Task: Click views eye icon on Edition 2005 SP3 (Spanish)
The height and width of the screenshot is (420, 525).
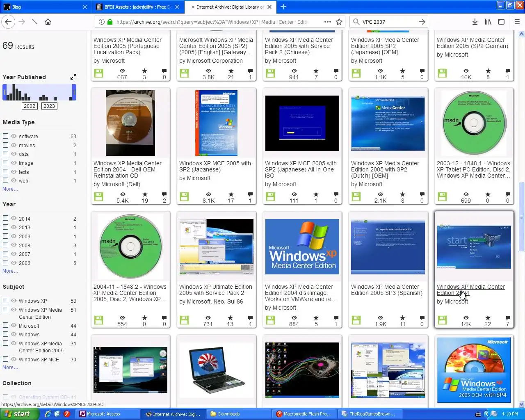Action: coord(380,318)
